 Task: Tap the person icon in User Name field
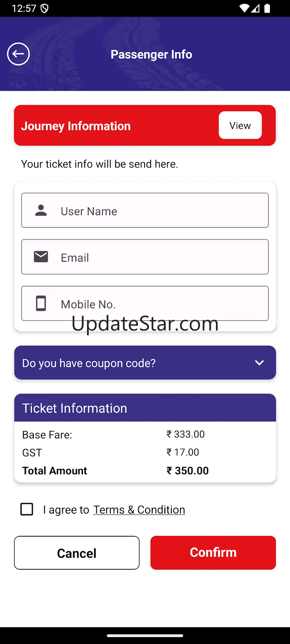tap(41, 210)
